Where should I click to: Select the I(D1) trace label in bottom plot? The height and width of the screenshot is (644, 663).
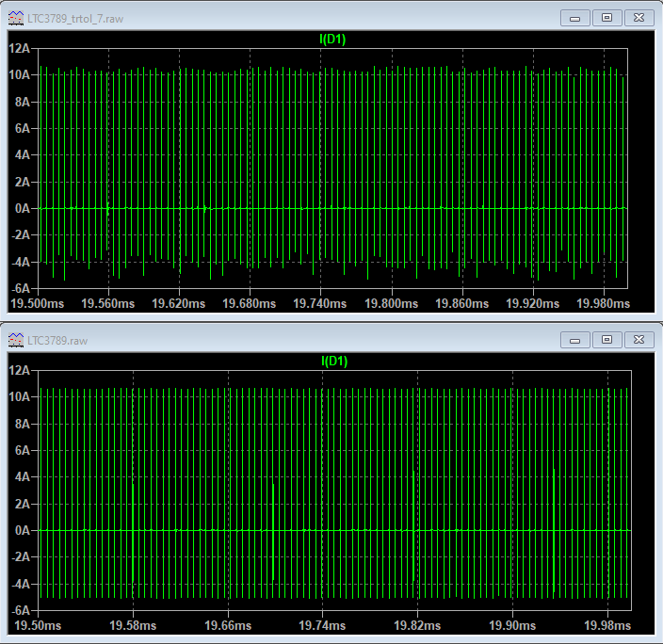pos(334,362)
